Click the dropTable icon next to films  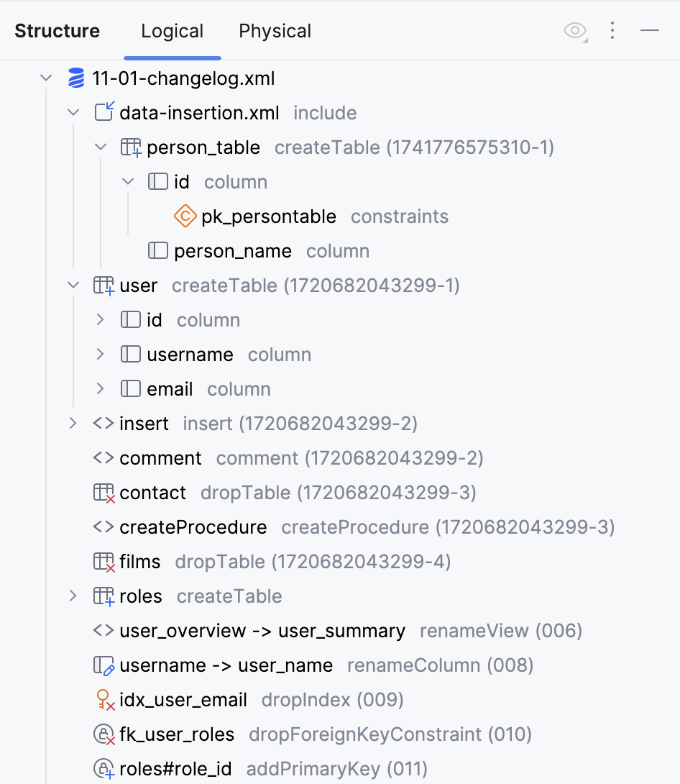point(102,561)
